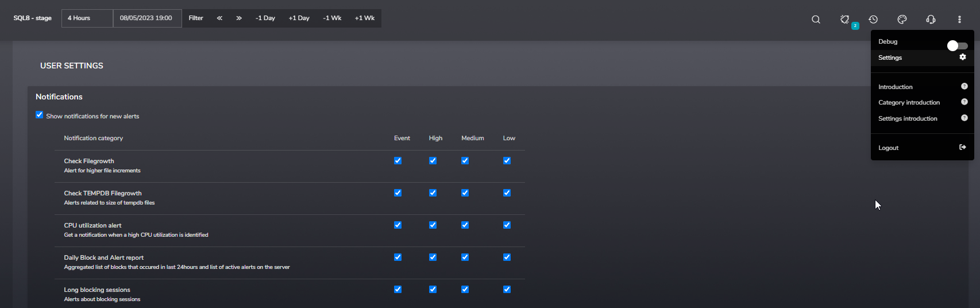Screen dimensions: 980x308
Task: Open the search magnifier icon
Action: 816,20
